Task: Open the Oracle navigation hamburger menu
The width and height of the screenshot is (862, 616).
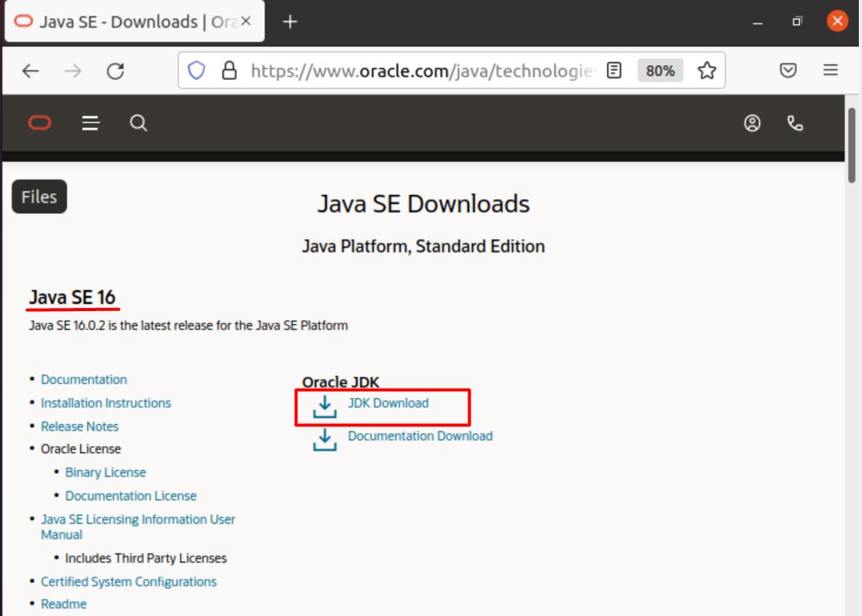Action: [89, 122]
